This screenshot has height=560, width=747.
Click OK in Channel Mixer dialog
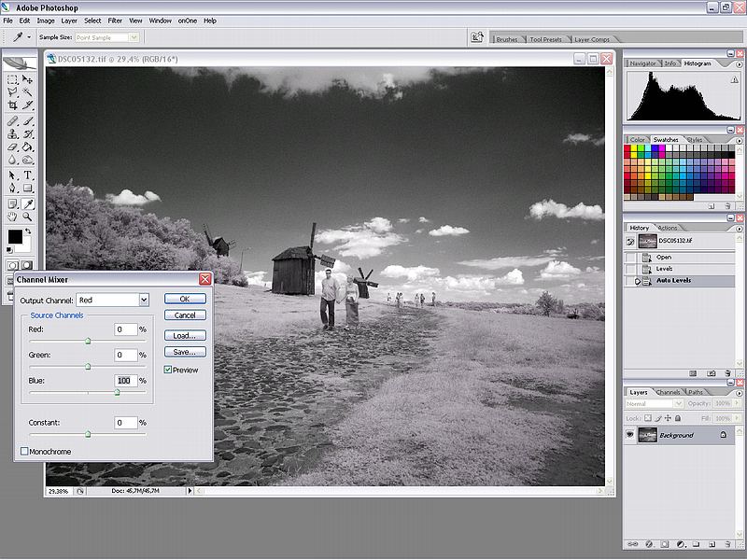point(184,299)
